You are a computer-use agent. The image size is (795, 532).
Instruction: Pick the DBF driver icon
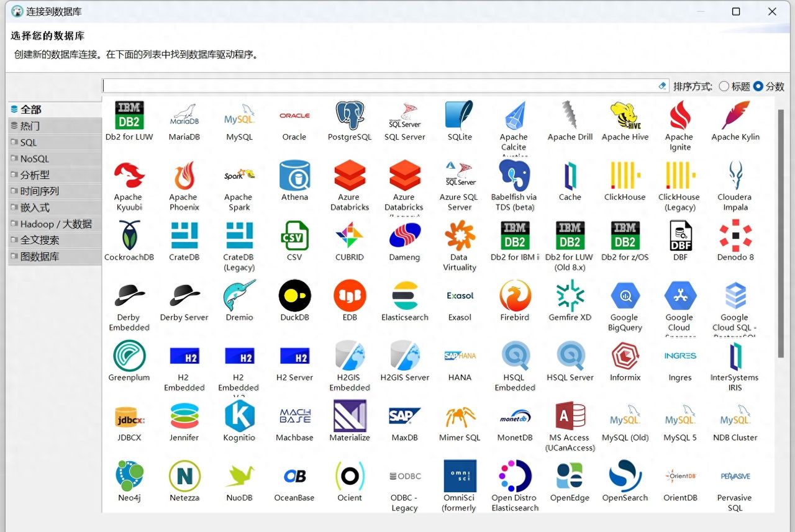(680, 236)
